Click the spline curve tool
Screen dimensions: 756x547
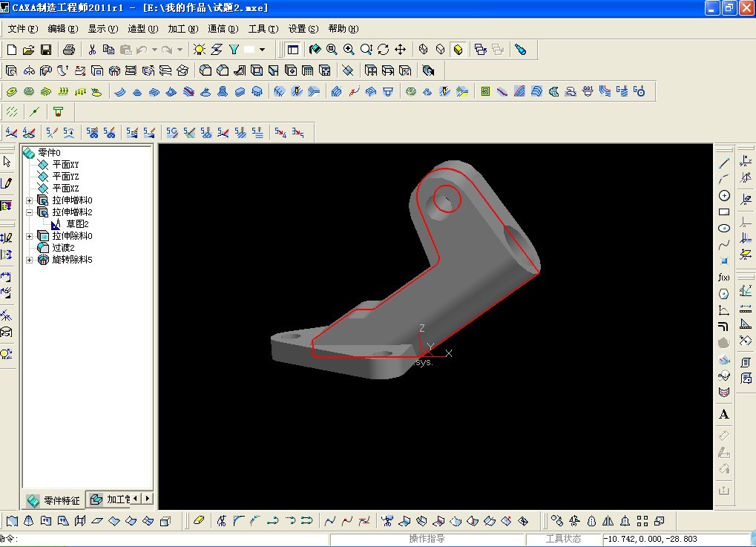[724, 245]
